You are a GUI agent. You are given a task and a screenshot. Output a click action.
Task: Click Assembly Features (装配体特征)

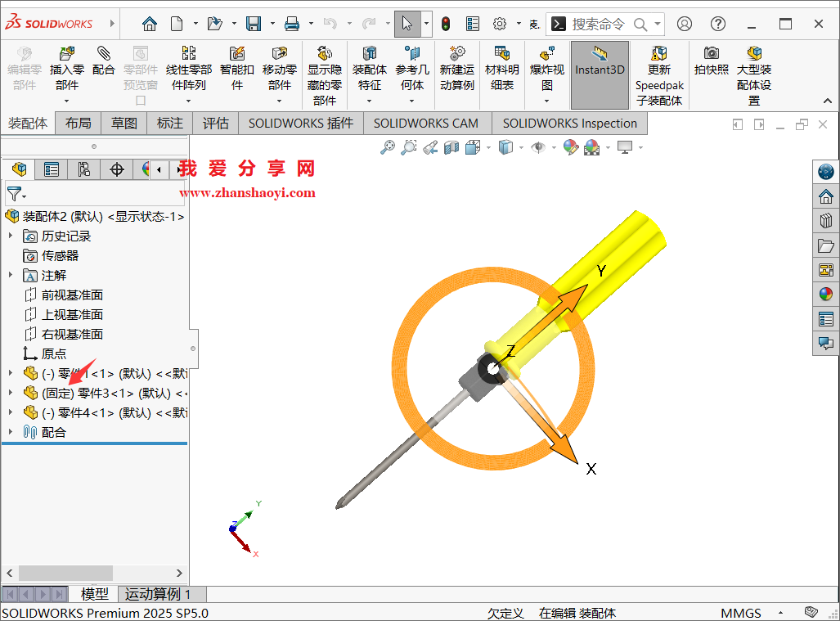point(369,69)
